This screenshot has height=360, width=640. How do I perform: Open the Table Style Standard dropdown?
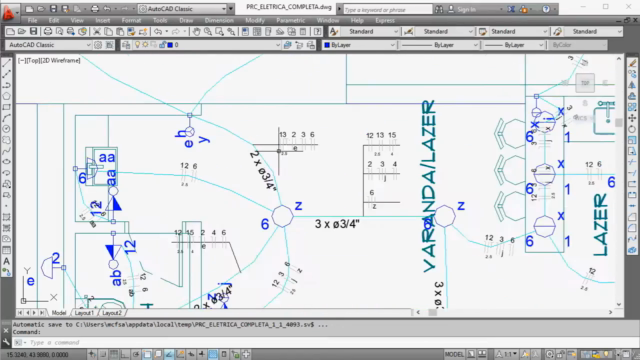coord(518,31)
